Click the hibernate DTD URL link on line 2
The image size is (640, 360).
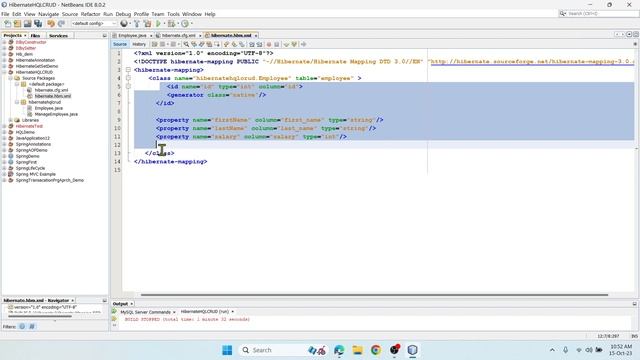tap(532, 62)
